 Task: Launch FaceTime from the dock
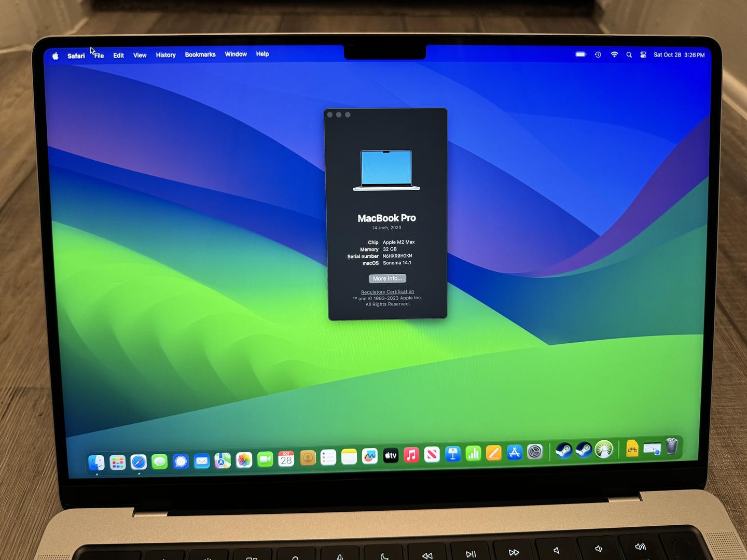point(265,459)
